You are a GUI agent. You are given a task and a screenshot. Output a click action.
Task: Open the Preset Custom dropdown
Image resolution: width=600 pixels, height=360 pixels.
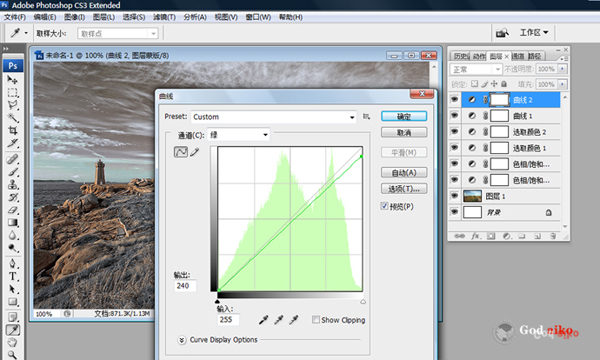[274, 117]
